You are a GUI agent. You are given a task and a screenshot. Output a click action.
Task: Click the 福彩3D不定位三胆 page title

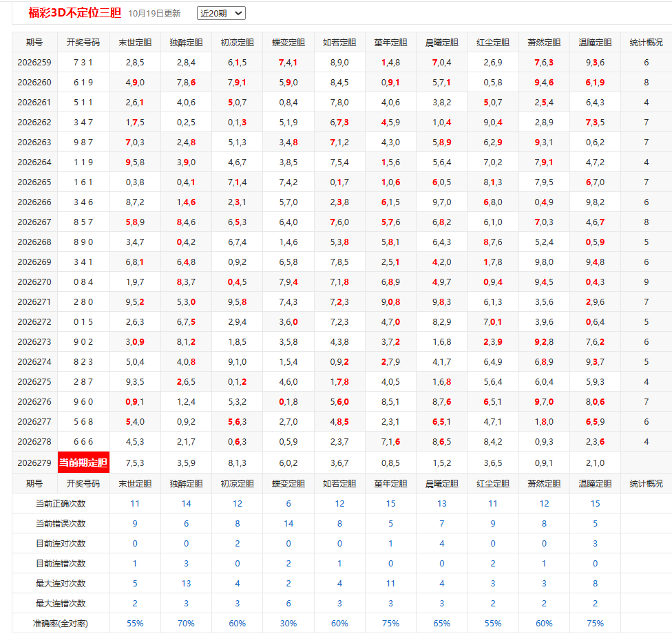click(75, 13)
